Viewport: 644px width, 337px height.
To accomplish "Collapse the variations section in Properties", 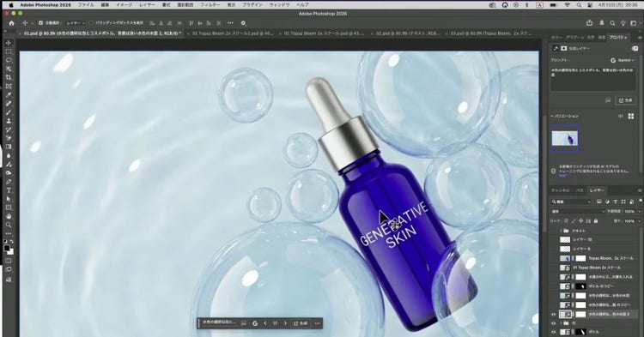I will pos(552,117).
